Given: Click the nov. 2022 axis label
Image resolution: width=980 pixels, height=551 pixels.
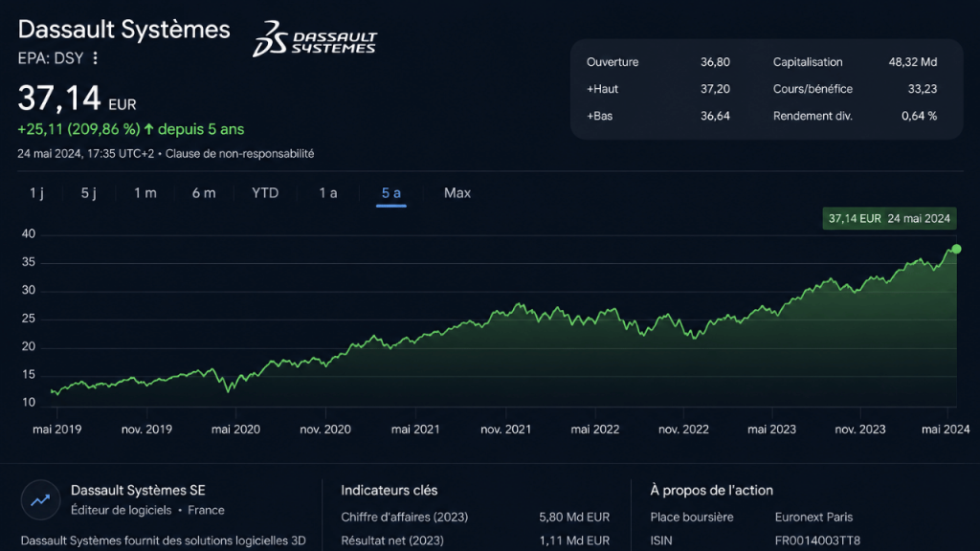Looking at the screenshot, I should pyautogui.click(x=683, y=430).
